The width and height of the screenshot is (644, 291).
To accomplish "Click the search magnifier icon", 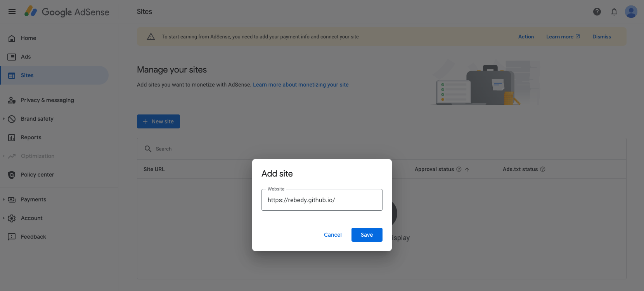I will (148, 149).
